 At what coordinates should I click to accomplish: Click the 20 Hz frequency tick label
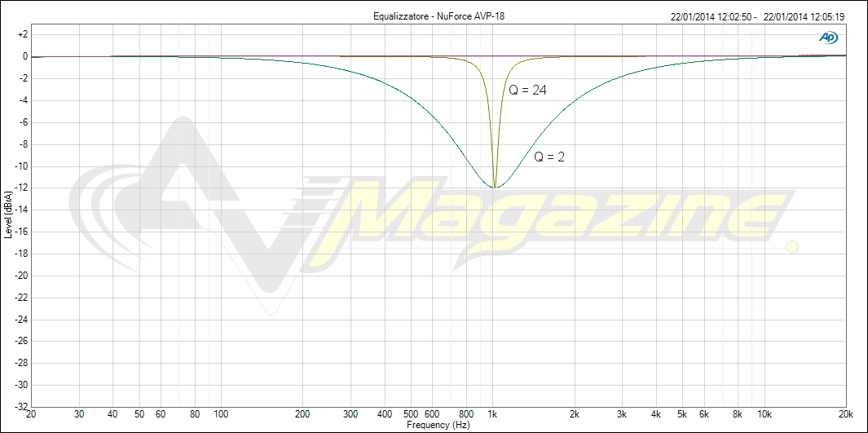click(31, 413)
